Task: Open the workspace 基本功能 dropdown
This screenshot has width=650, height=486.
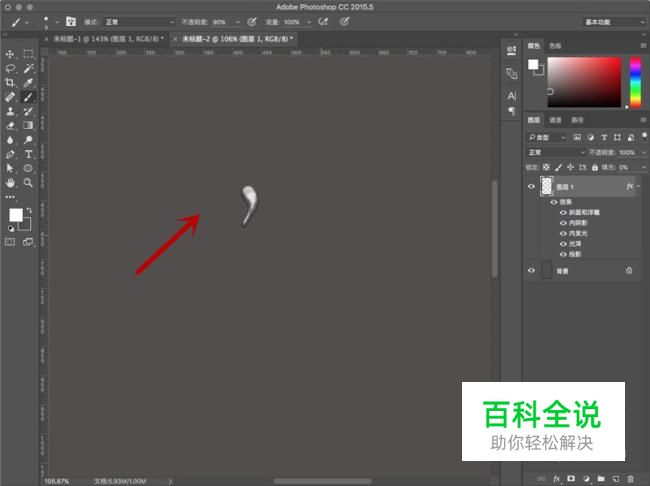Action: click(614, 22)
